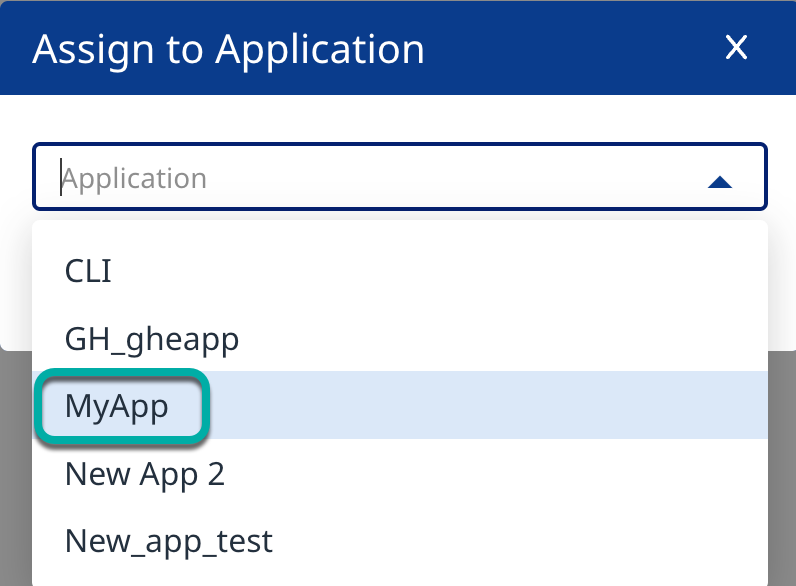The width and height of the screenshot is (796, 586).
Task: Select the highlighted MyApp option
Action: coord(117,406)
